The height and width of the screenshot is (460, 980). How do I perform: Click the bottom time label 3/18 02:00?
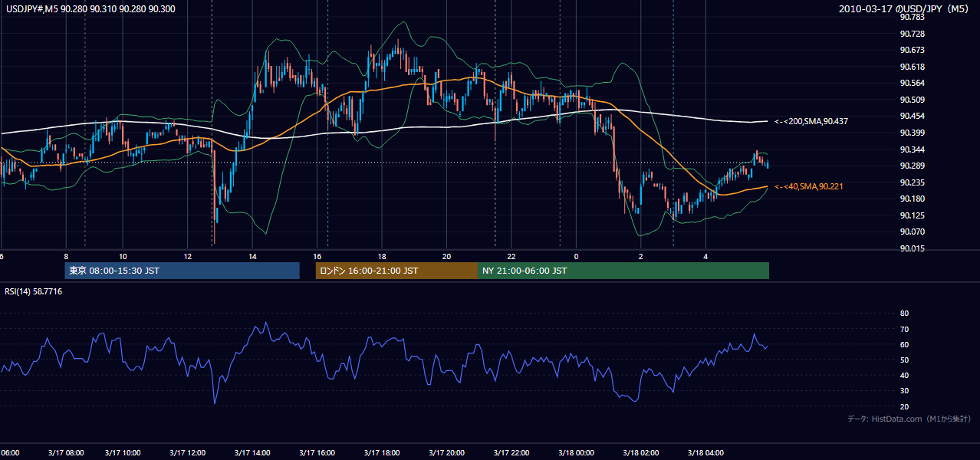tap(640, 452)
